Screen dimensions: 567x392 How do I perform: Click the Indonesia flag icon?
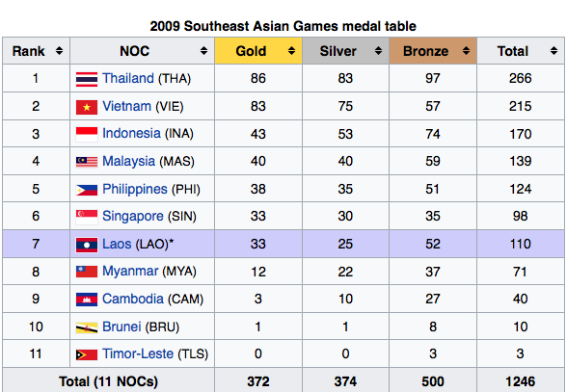[x=87, y=135]
